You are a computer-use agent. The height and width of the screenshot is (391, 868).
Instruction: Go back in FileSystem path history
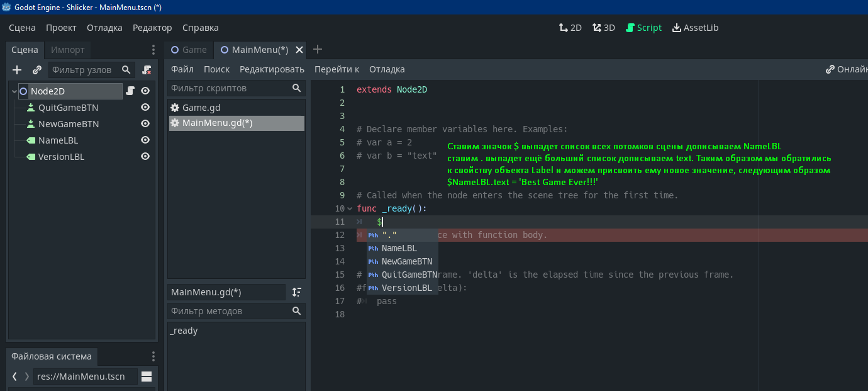click(x=14, y=377)
